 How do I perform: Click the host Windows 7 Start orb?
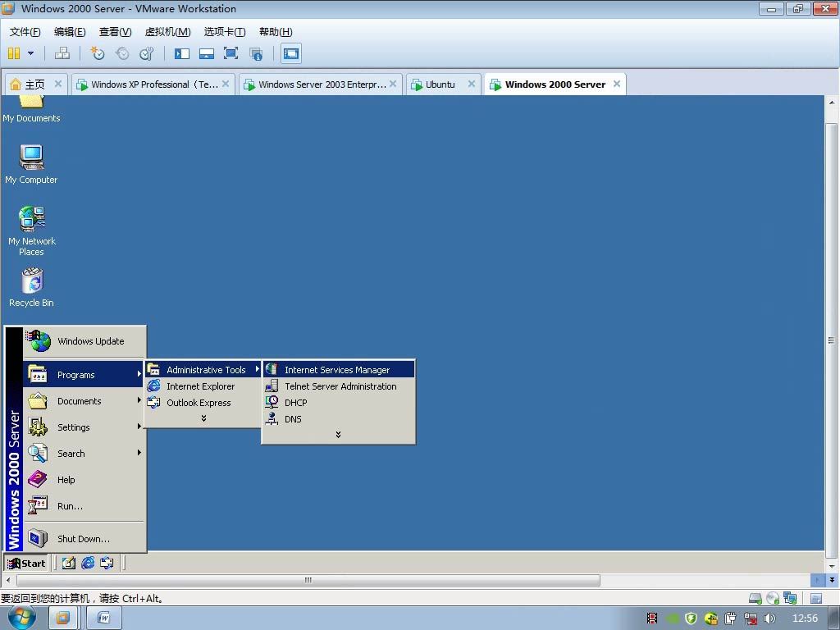[21, 618]
